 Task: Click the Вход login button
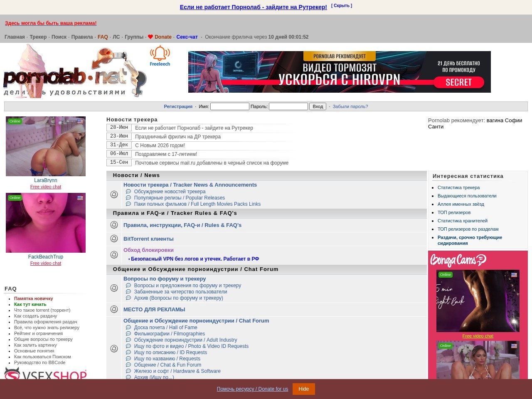point(318,106)
